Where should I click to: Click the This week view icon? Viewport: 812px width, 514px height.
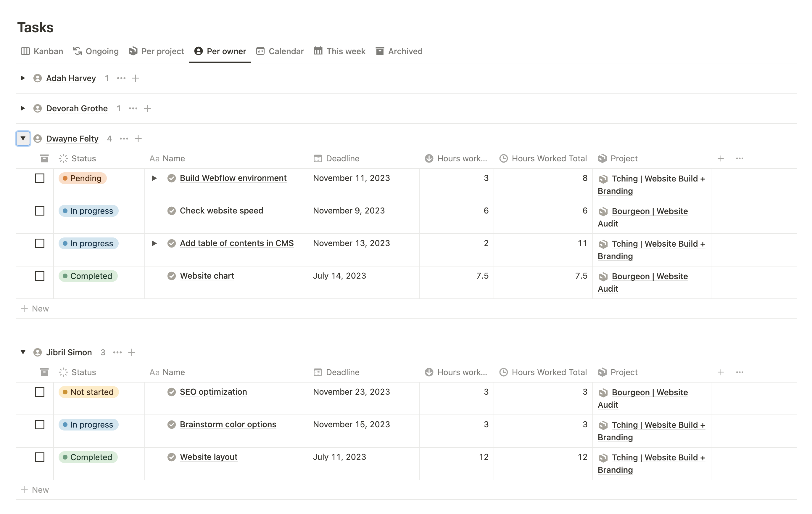tap(318, 51)
